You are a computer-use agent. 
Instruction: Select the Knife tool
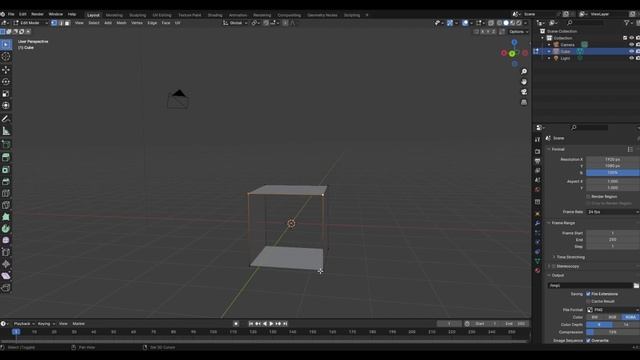[6, 205]
